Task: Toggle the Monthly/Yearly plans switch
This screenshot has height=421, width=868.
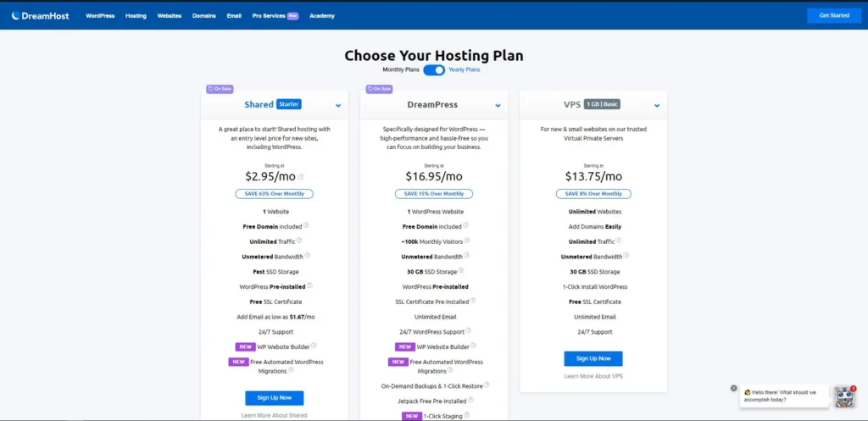Action: pyautogui.click(x=434, y=70)
